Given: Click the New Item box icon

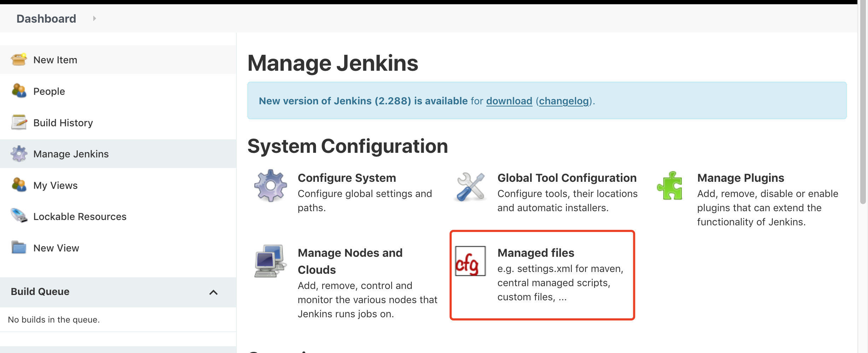Looking at the screenshot, I should tap(19, 59).
